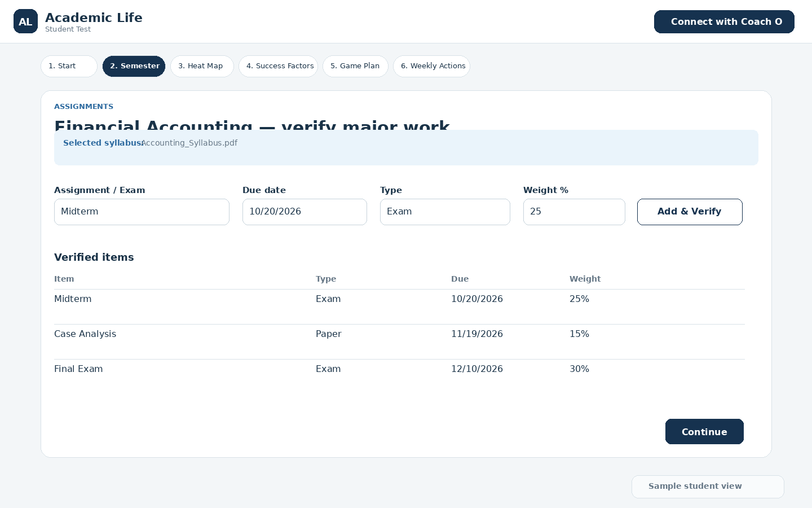Viewport: 812px width, 508px height.
Task: Click the Exam type cell in Final Exam row
Action: pos(328,369)
